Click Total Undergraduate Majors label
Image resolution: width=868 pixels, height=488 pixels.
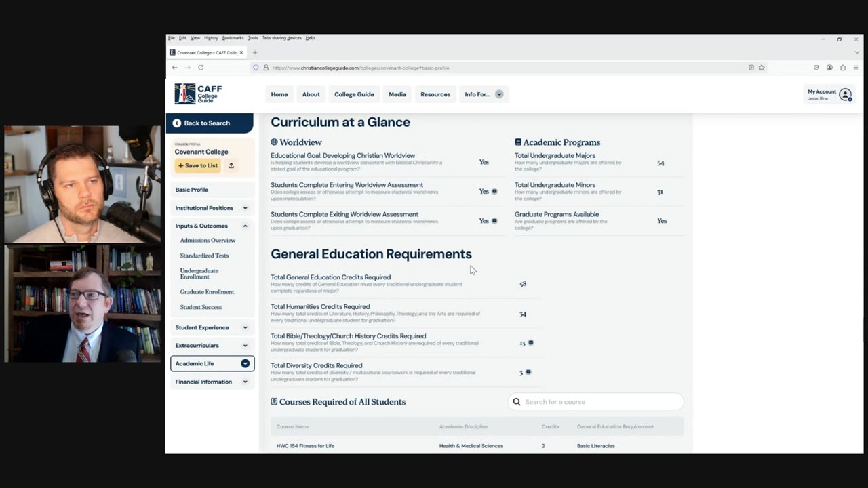555,156
